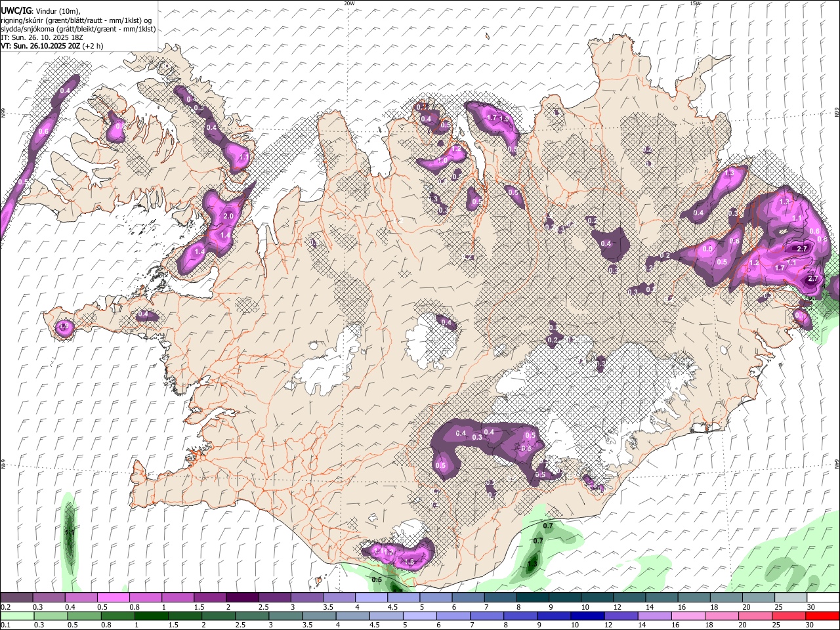The image size is (840, 630).
Task: Pick the dark teal 8–9 upper swatch
Action: (532, 598)
